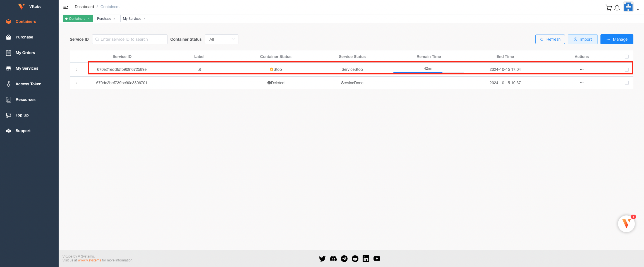
Task: Open the Discord icon in footer
Action: pyautogui.click(x=333, y=259)
